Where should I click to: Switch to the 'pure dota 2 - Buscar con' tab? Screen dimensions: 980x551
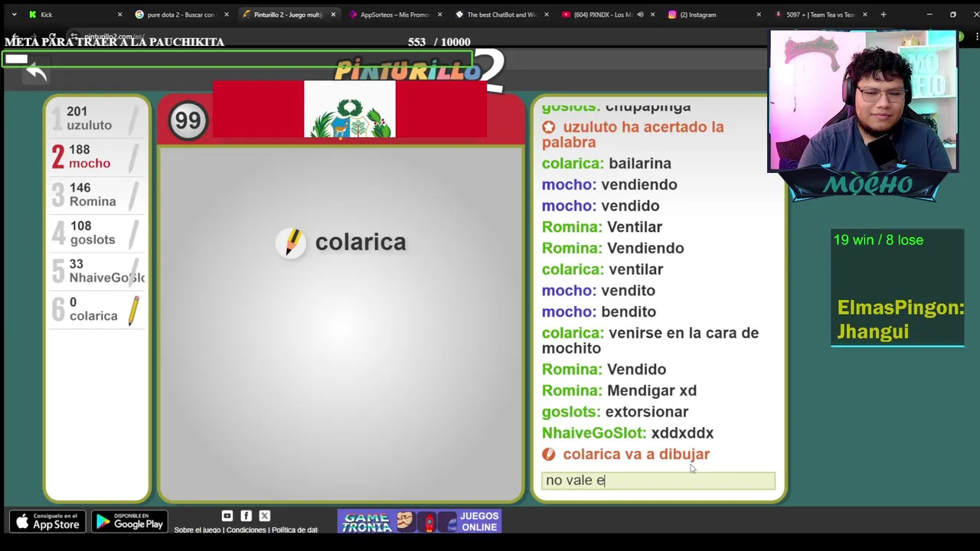tap(181, 15)
